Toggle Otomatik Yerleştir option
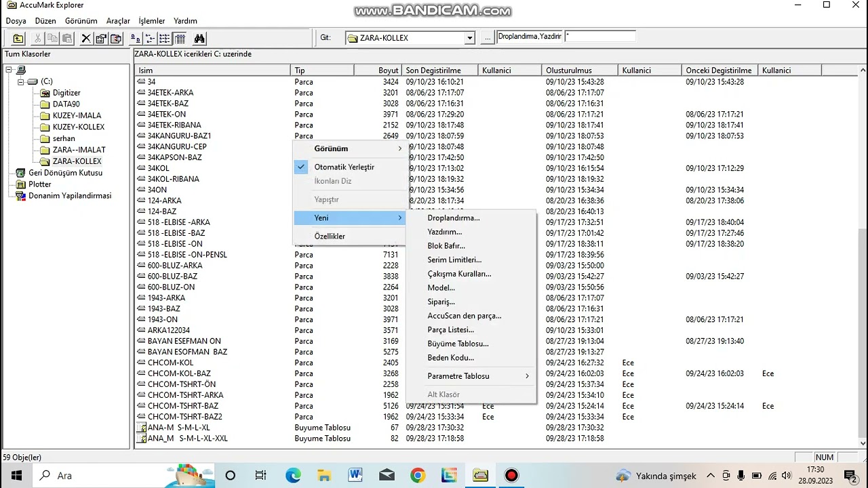 [350, 167]
